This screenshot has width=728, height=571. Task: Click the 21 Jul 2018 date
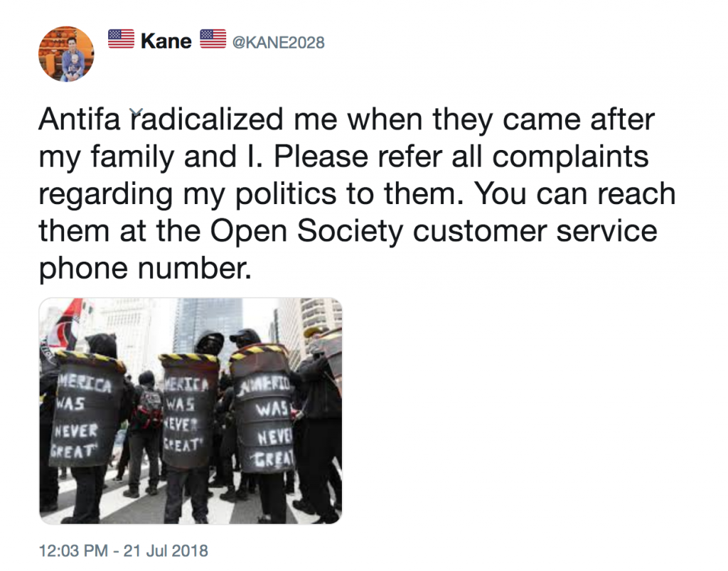pos(166,550)
